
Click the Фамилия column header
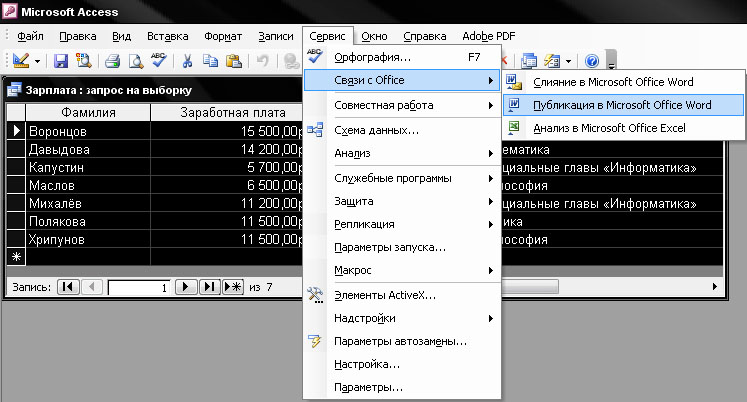(88, 112)
